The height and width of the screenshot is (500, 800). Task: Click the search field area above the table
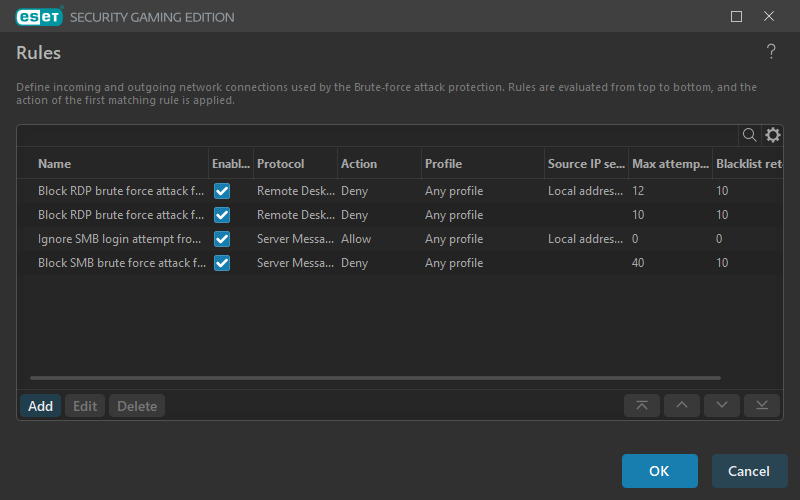378,135
